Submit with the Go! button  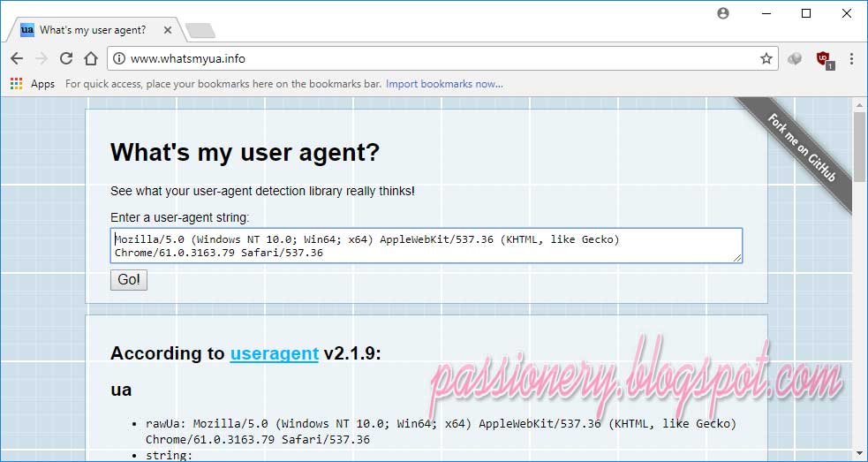(x=129, y=280)
